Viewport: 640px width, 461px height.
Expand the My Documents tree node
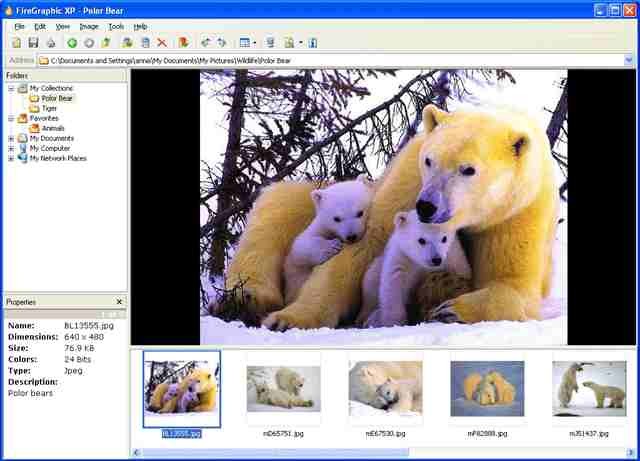coord(11,138)
